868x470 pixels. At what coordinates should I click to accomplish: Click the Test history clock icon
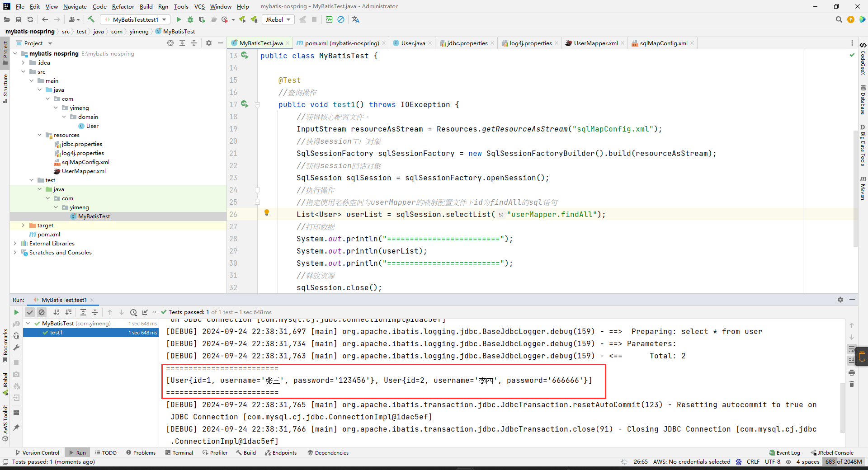133,312
